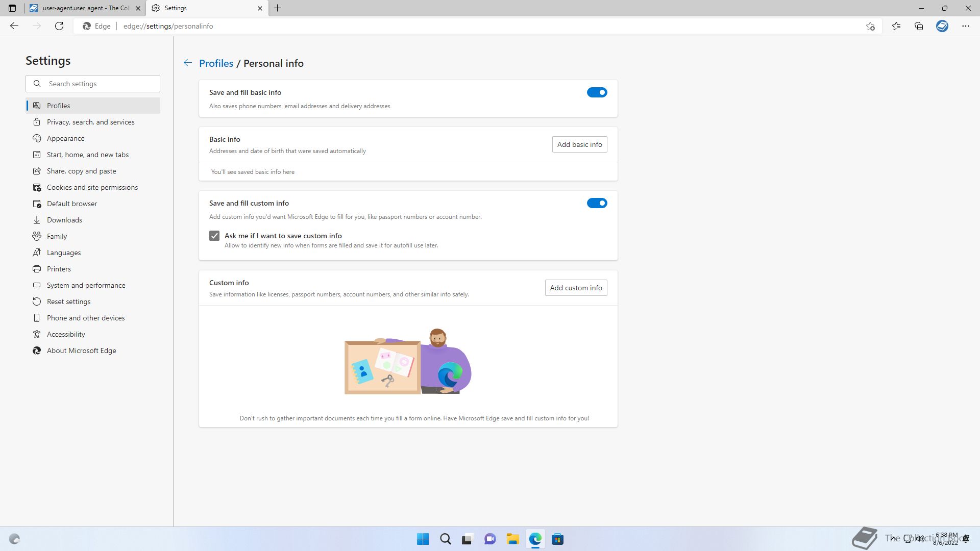The image size is (980, 551).
Task: Open Settings and more ellipsis menu
Action: click(965, 26)
